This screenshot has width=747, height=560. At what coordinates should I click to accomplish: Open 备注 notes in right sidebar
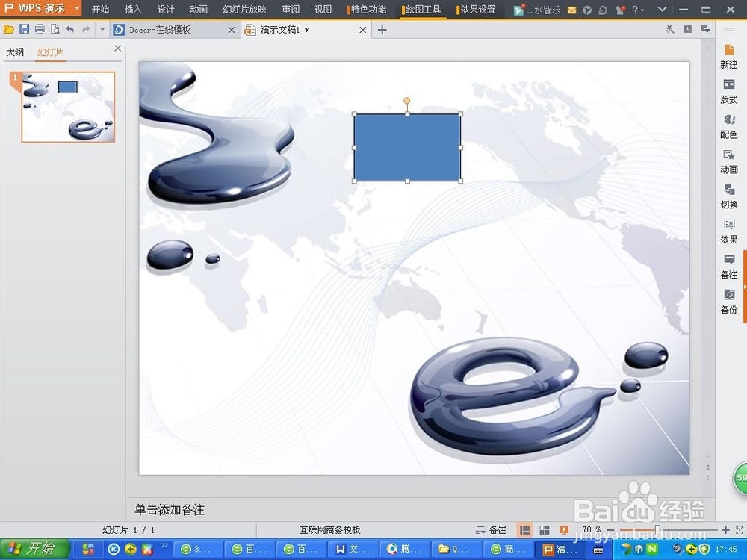(x=729, y=267)
